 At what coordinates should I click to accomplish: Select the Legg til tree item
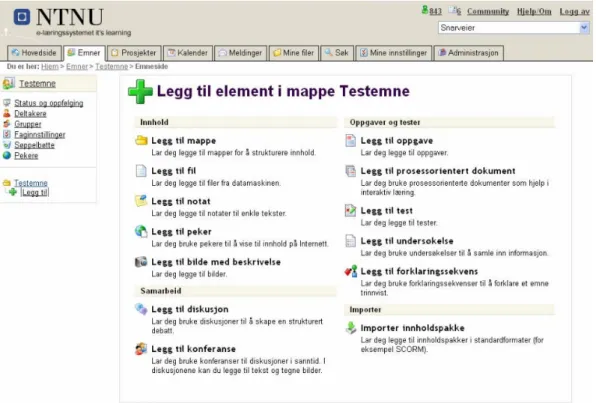[x=35, y=192]
